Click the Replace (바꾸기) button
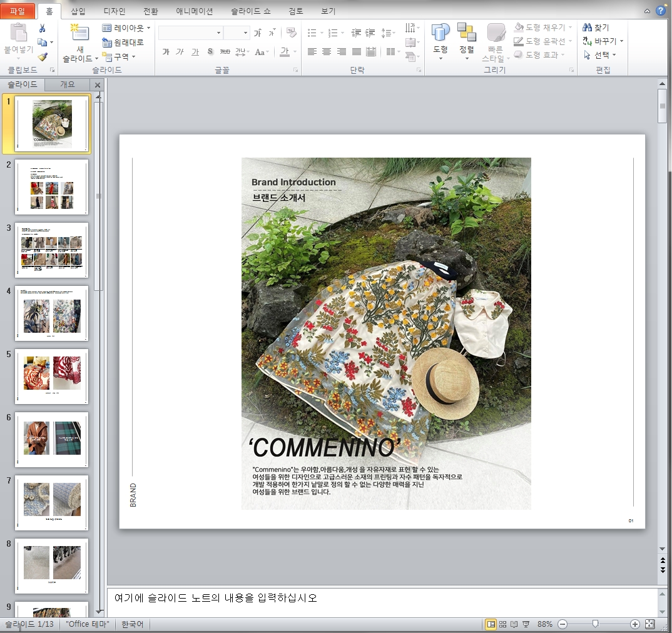The width and height of the screenshot is (672, 633). (603, 41)
